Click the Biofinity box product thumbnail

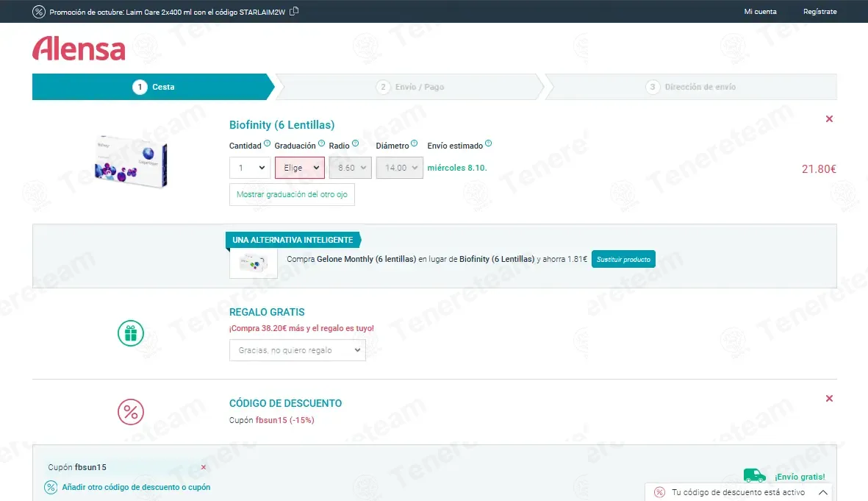(x=131, y=161)
